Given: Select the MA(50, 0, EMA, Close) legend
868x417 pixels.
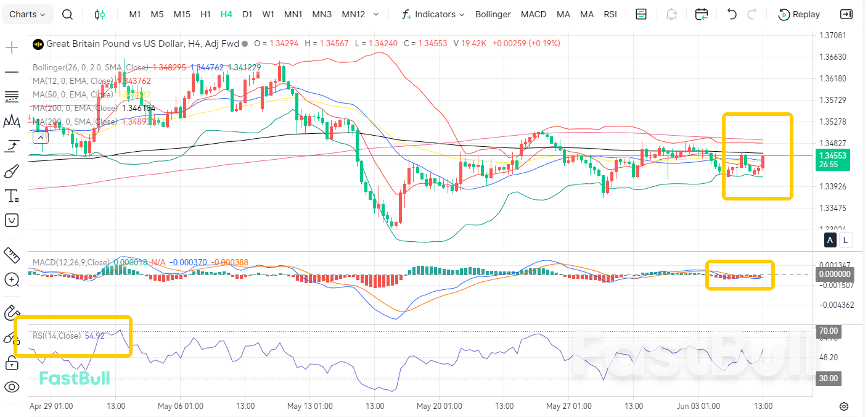Looking at the screenshot, I should pos(72,94).
